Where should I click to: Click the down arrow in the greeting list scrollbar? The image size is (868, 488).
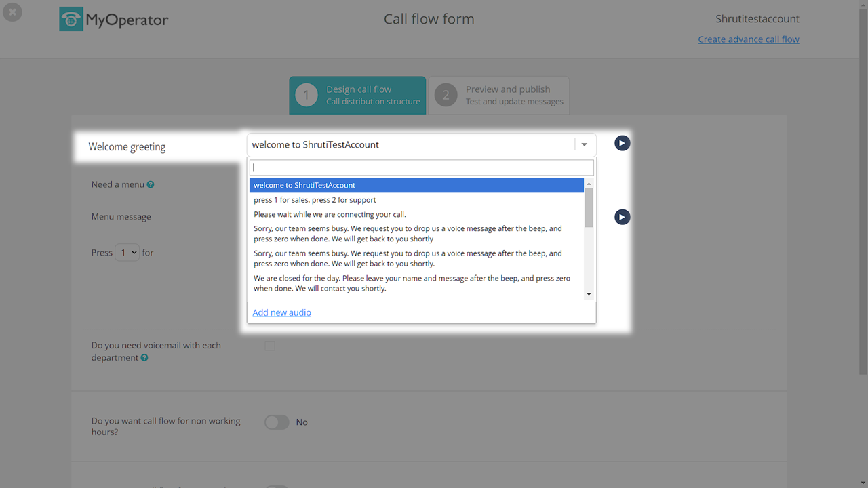[589, 294]
